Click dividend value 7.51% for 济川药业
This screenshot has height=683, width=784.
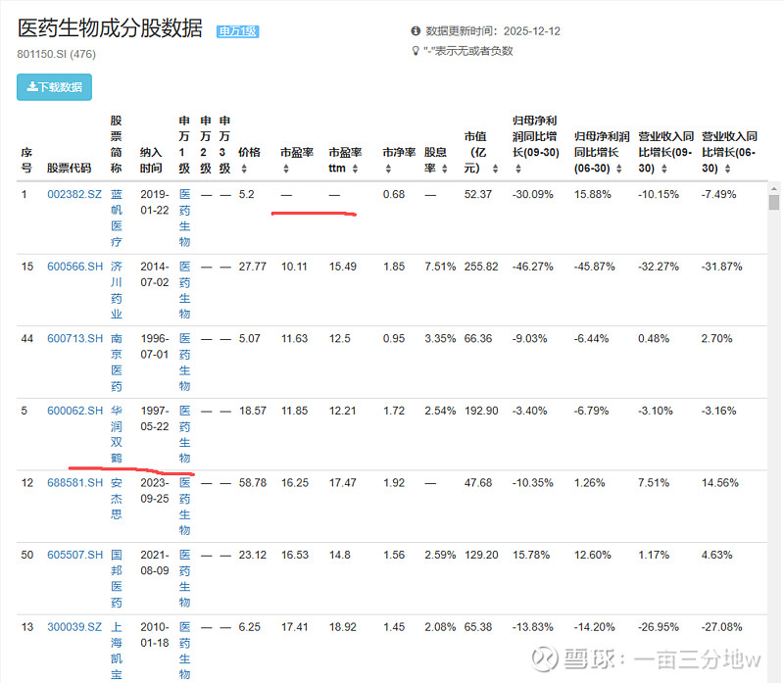tap(440, 267)
